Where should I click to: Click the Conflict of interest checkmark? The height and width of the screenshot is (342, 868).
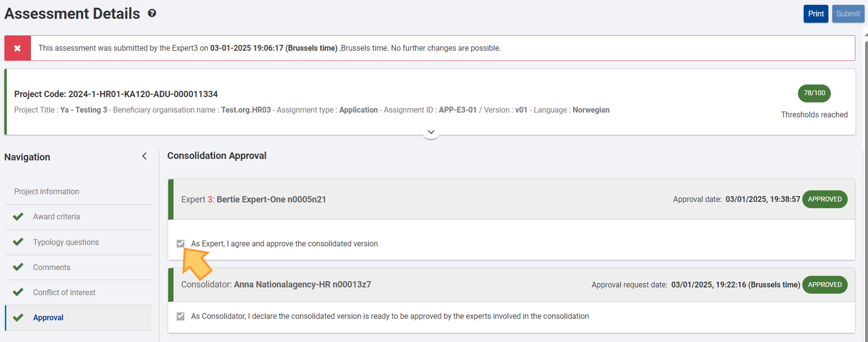(x=18, y=292)
